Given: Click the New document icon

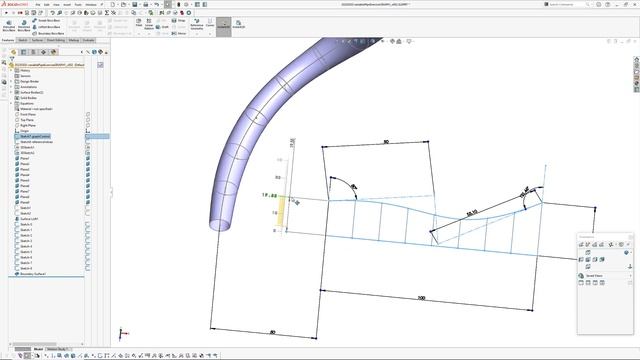Looking at the screenshot, I should (113, 4).
